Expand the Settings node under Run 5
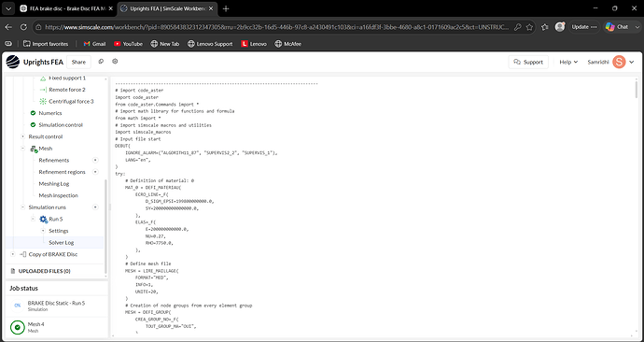 pos(43,231)
